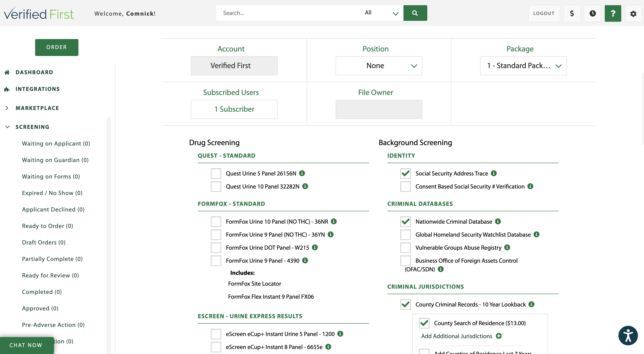
Task: Click the 1 Subscriber button
Action: 234,109
